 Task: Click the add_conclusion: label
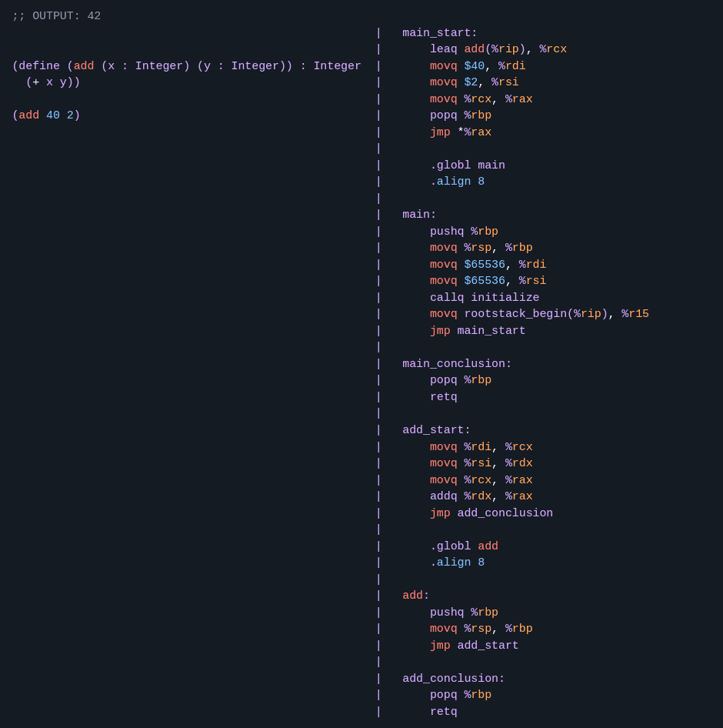point(453,678)
